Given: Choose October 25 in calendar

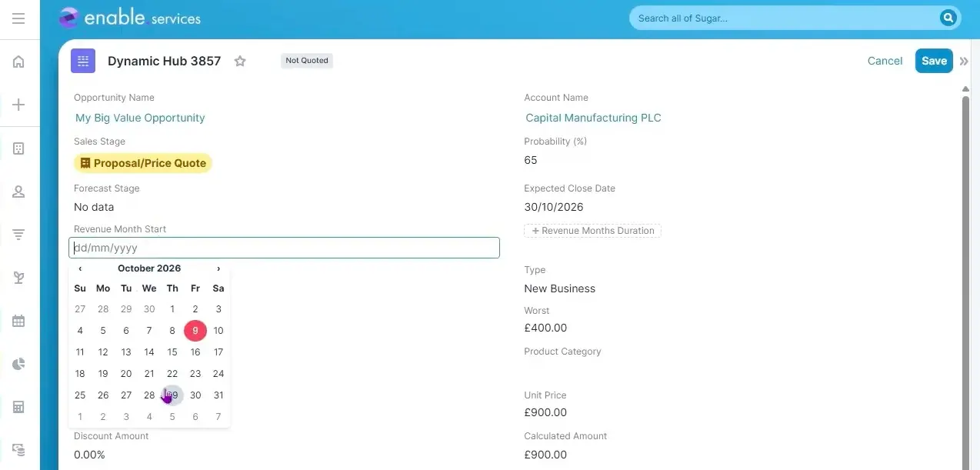Looking at the screenshot, I should point(80,395).
